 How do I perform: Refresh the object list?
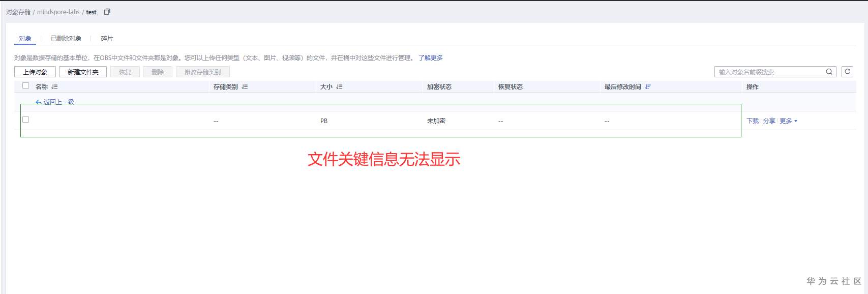(x=847, y=72)
